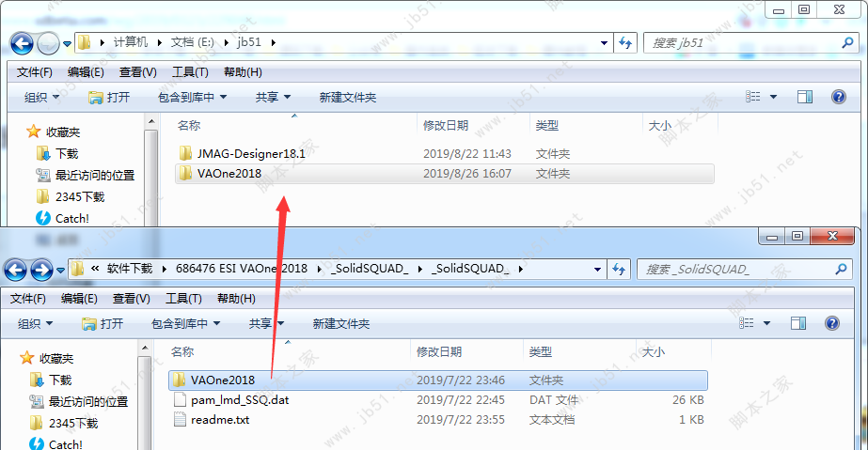Open the 组织 dropdown in the _SolidSQUAD_ window
Screen dimensions: 868x450
(35, 323)
